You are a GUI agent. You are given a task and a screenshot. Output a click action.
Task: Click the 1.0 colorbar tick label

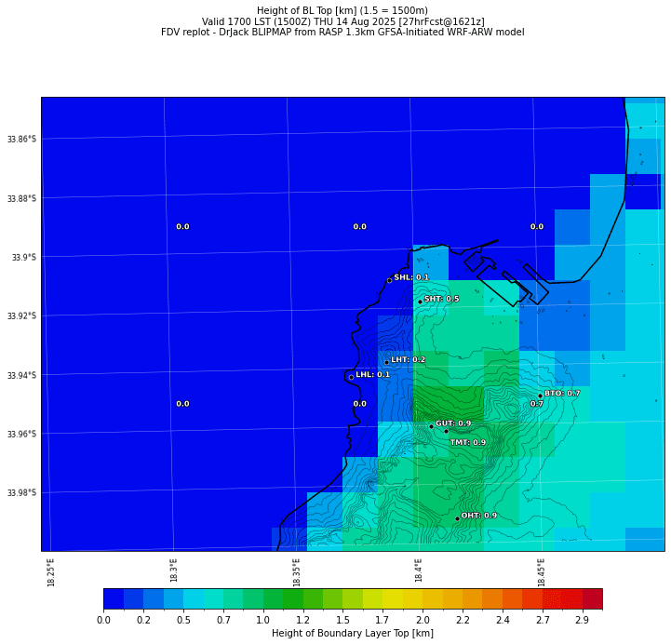coord(263,620)
